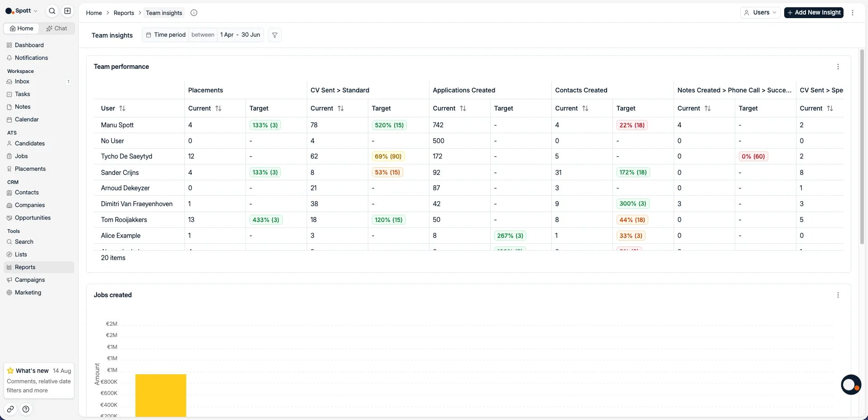Screen dimensions: 868x420
Task: Open the support chat bubble widget
Action: click(851, 385)
